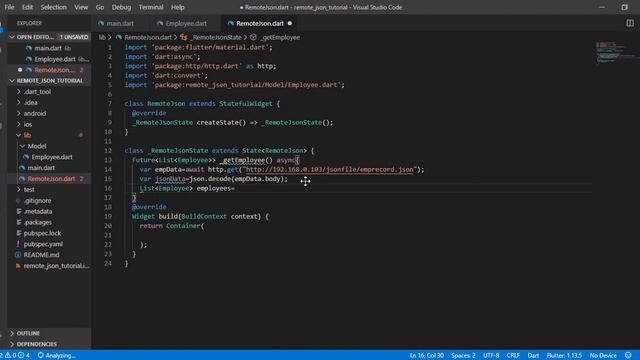Open the Debug menu

tap(121, 7)
